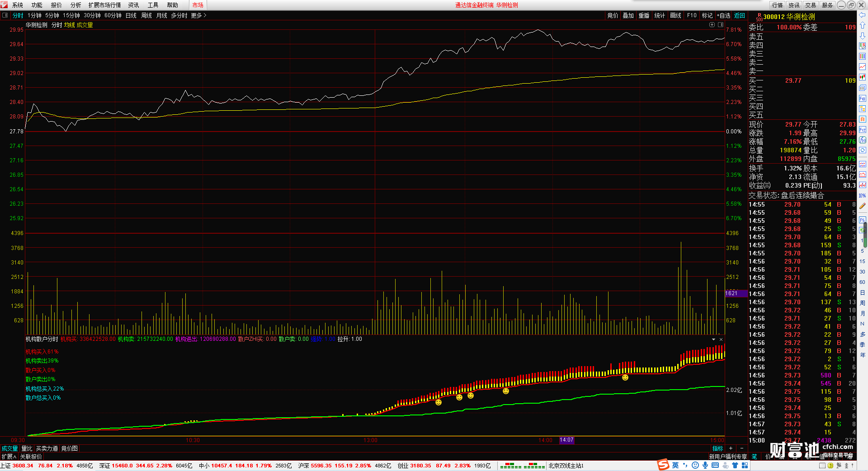
Task: Open 新用户福利专享 link
Action: click(x=728, y=457)
